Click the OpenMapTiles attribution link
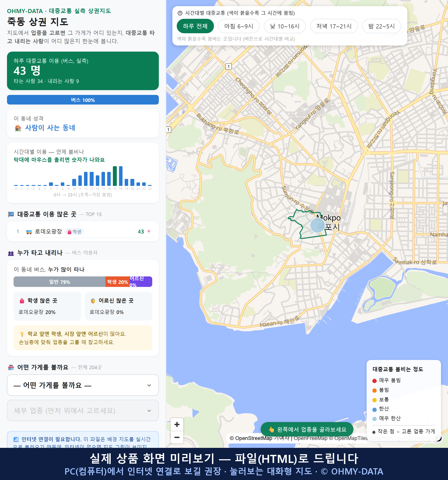The width and height of the screenshot is (448, 480). pyautogui.click(x=348, y=438)
